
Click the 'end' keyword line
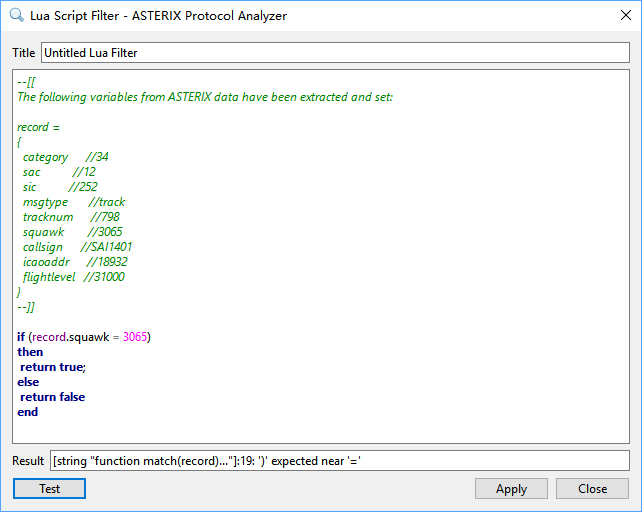pos(27,412)
